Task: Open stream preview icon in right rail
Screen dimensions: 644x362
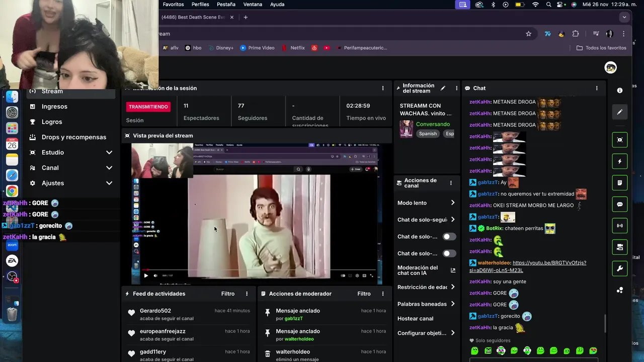Action: tap(620, 140)
